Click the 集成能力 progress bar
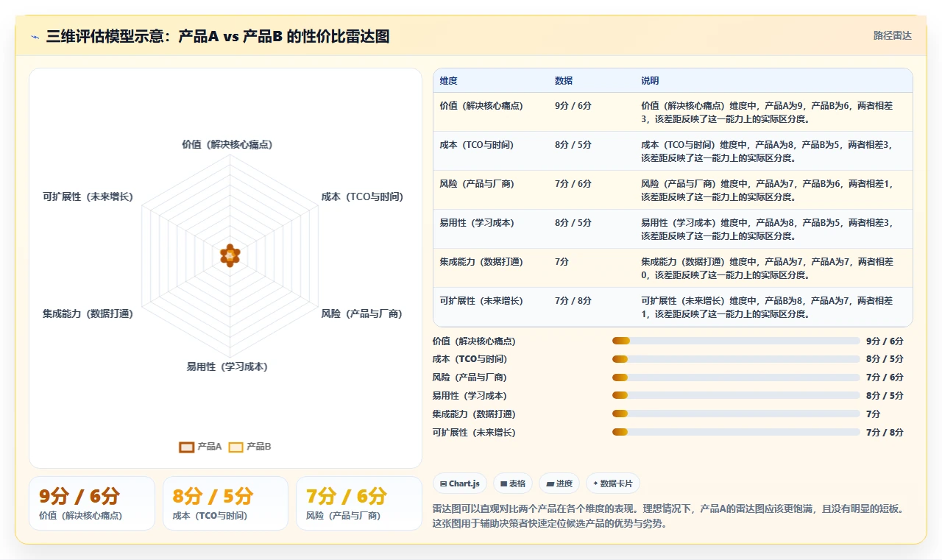Screen dimensions: 942x560 [x=736, y=414]
